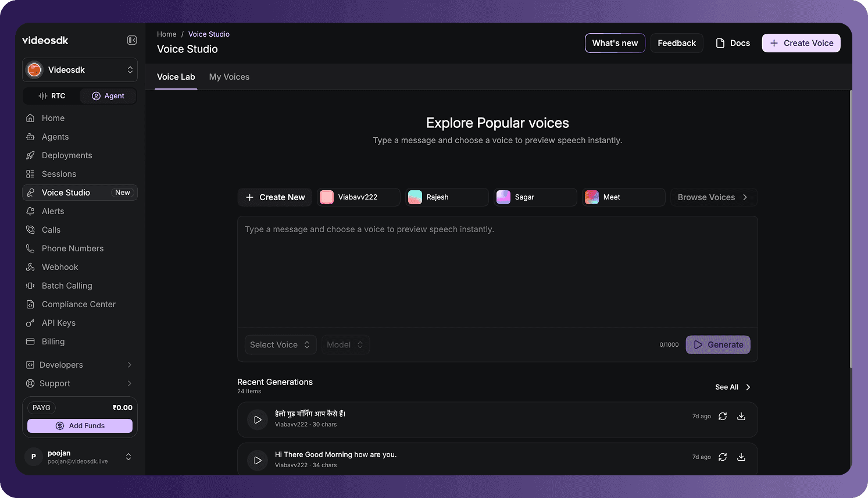Click the Deployments rocket icon
This screenshot has width=868, height=498.
pos(30,155)
